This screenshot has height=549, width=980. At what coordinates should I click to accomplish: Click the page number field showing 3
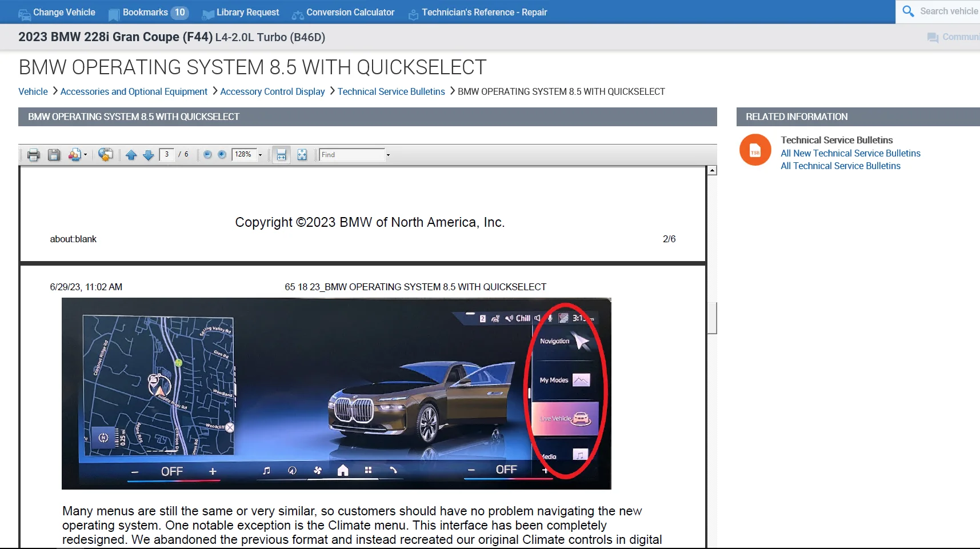tap(167, 154)
